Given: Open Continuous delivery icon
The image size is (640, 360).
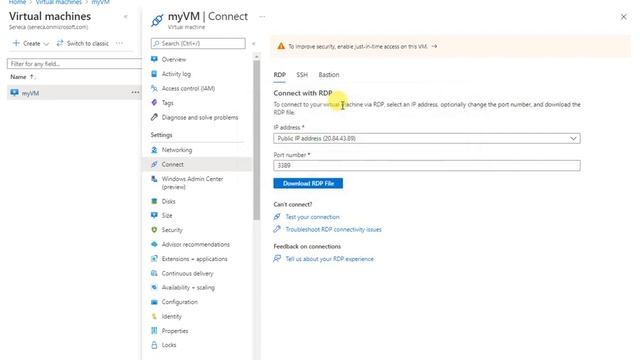Looking at the screenshot, I should tap(154, 273).
